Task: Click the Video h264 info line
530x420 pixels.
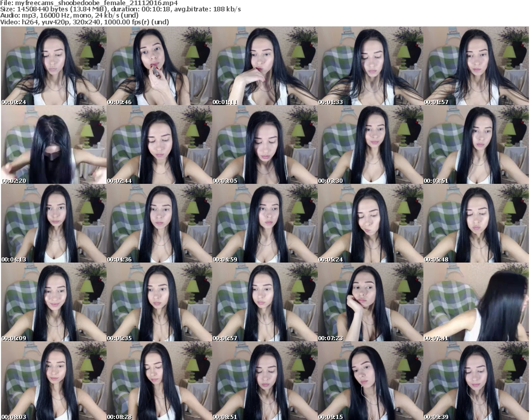Action: [x=84, y=22]
